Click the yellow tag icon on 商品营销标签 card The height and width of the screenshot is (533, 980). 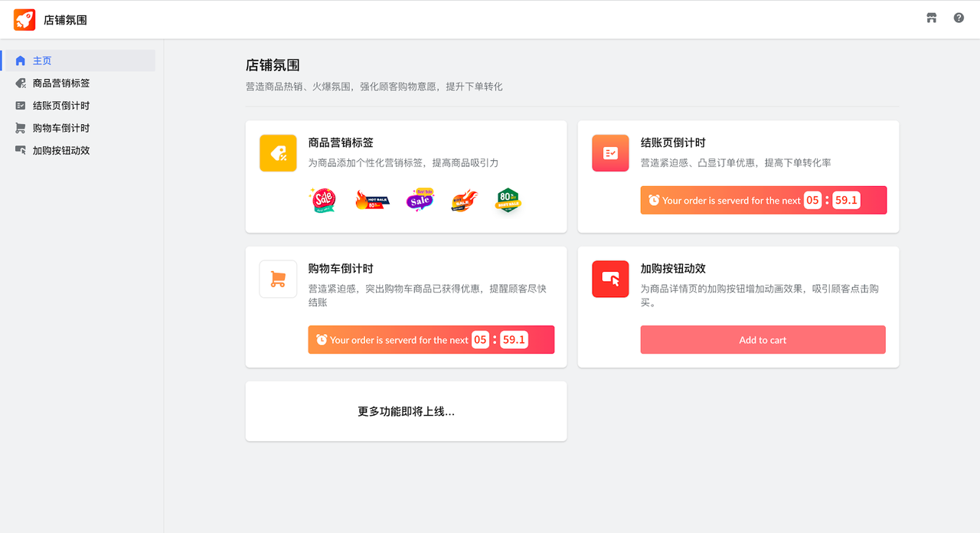tap(278, 152)
